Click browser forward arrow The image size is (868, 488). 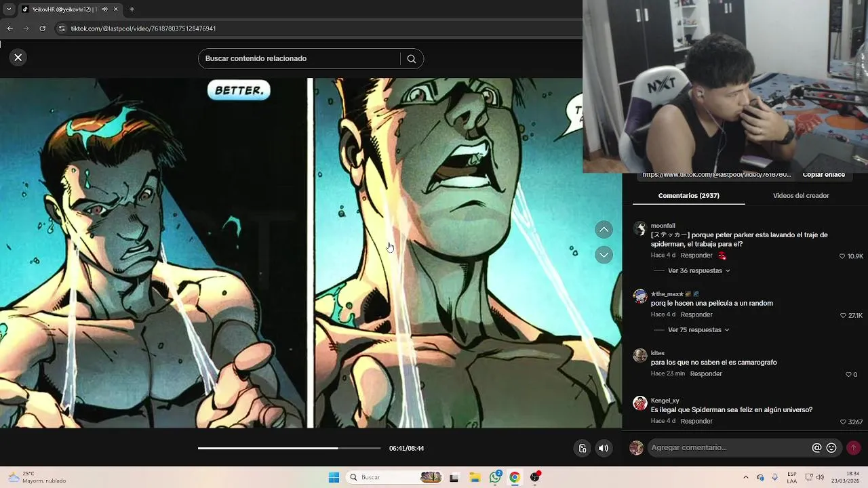click(x=26, y=28)
